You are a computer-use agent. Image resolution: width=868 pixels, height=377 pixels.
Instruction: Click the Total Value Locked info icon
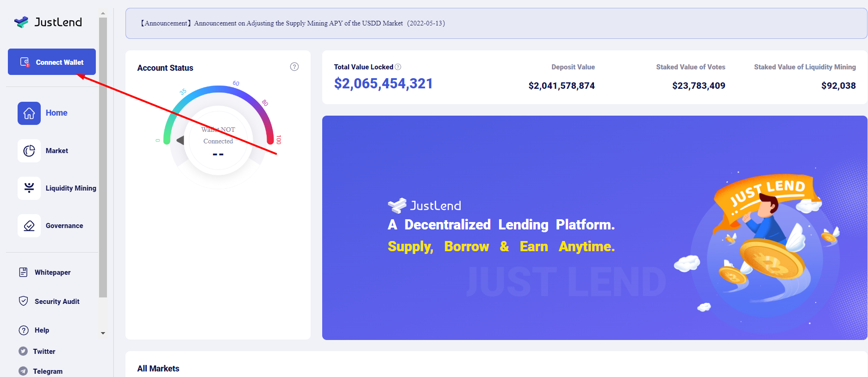[398, 67]
